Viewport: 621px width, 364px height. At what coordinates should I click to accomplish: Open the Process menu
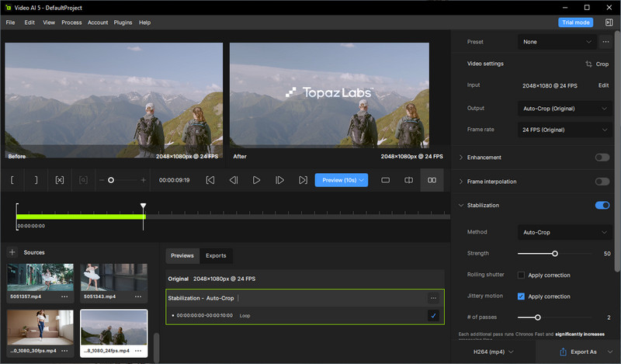(x=71, y=23)
